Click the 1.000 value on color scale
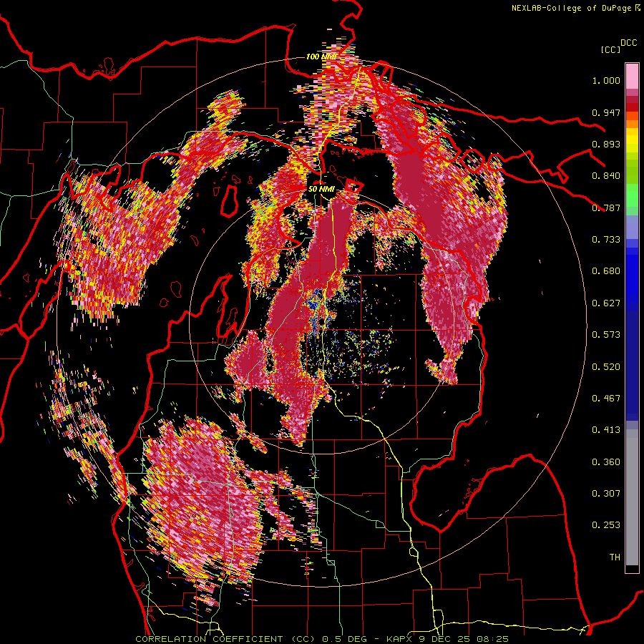The height and width of the screenshot is (644, 644). (x=606, y=80)
